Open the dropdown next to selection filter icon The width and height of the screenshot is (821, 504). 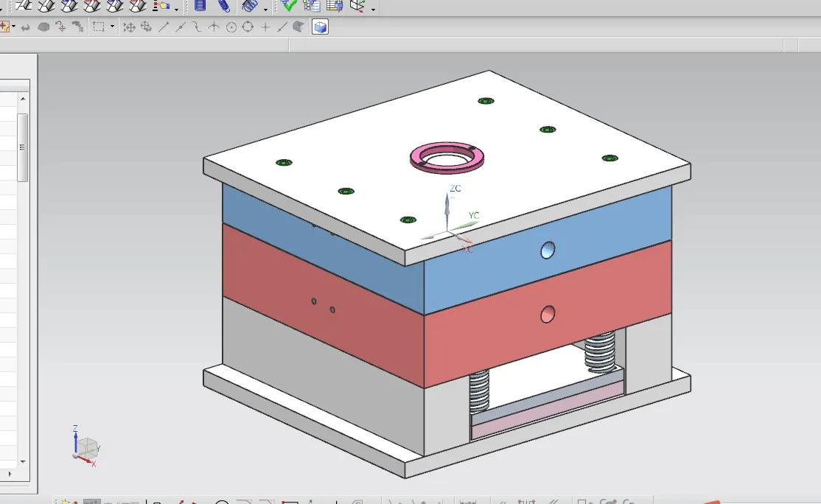click(13, 27)
